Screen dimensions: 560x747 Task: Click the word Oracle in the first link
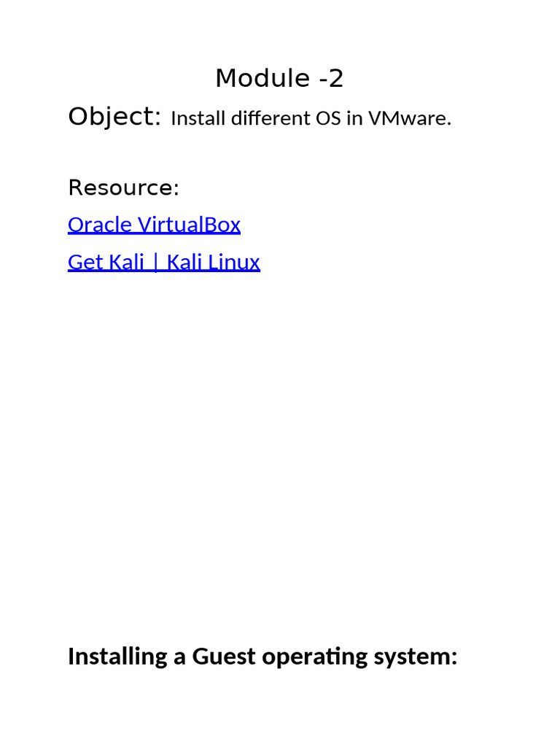99,225
